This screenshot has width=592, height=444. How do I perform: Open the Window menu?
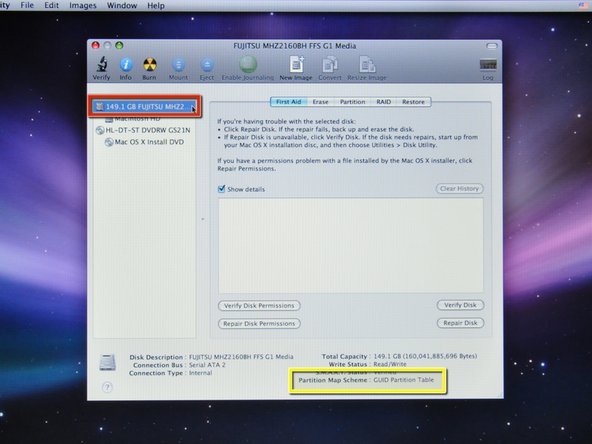122,5
